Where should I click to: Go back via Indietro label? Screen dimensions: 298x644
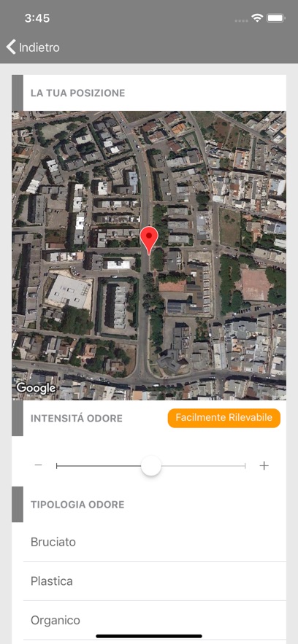pos(39,47)
